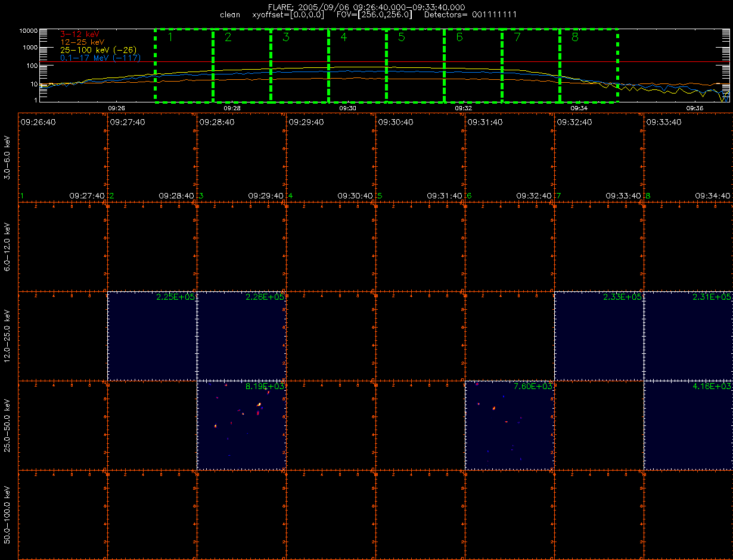Click the 'Detectors= 001111111' header label
Screen dimensions: 733x560
pyautogui.click(x=470, y=14)
